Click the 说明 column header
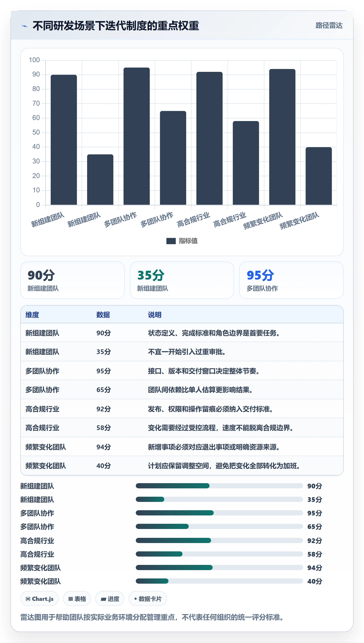Screen dimensions: 364x643 click(x=155, y=315)
